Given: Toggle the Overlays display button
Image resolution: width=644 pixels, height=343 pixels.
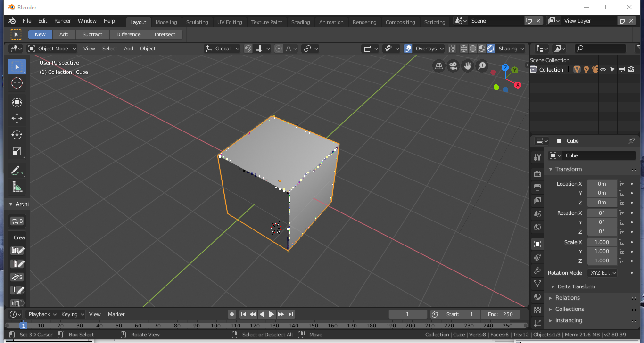Looking at the screenshot, I should click(408, 49).
